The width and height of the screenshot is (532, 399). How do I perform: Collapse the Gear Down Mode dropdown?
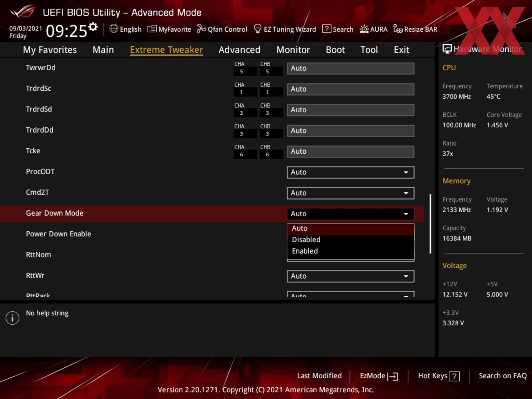(x=350, y=214)
